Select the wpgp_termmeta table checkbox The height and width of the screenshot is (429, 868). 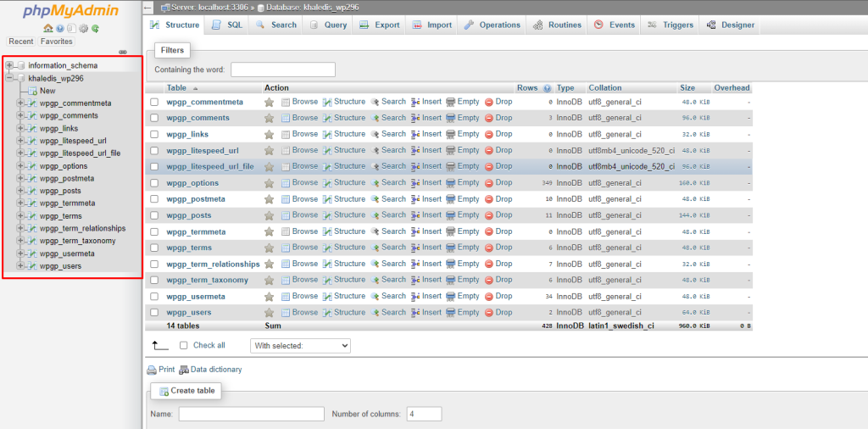click(154, 232)
